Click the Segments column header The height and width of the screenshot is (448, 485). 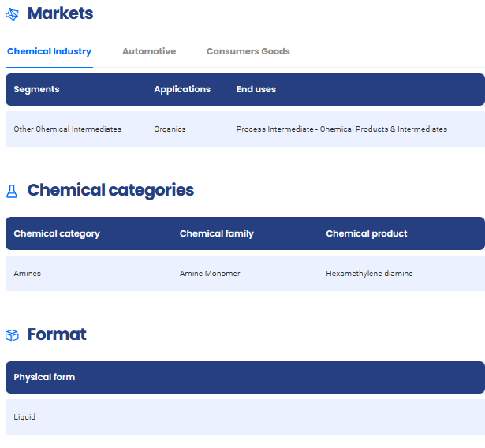pyautogui.click(x=36, y=90)
